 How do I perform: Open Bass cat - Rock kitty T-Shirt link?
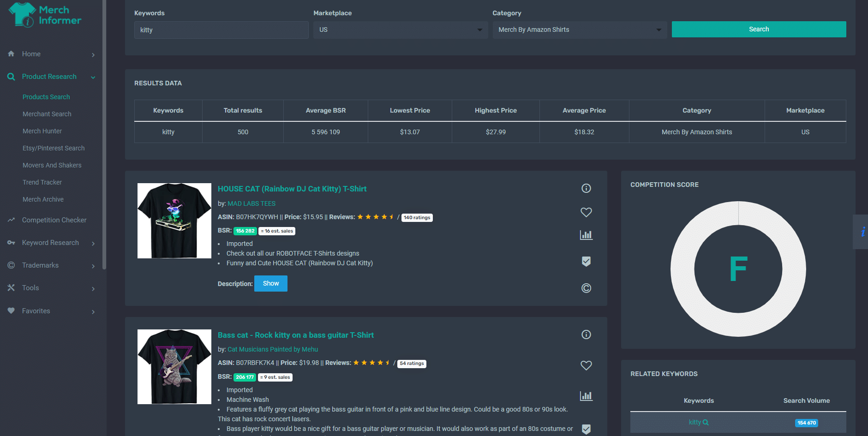(x=296, y=335)
